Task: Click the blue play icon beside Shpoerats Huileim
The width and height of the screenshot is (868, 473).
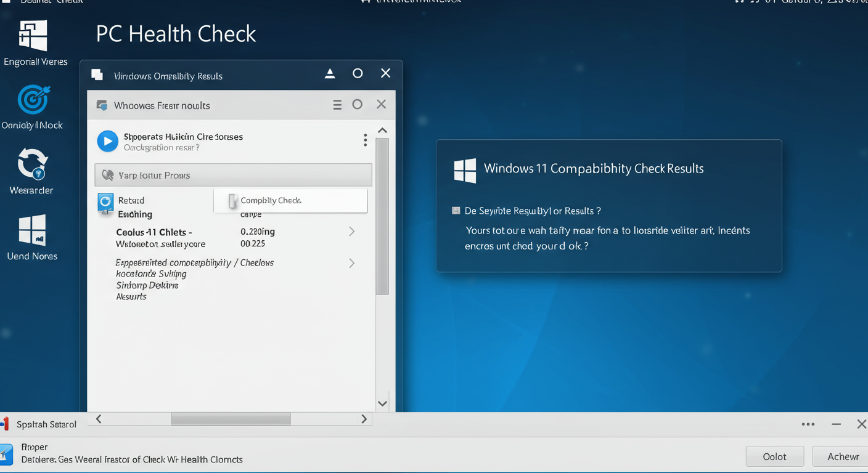Action: pos(107,141)
